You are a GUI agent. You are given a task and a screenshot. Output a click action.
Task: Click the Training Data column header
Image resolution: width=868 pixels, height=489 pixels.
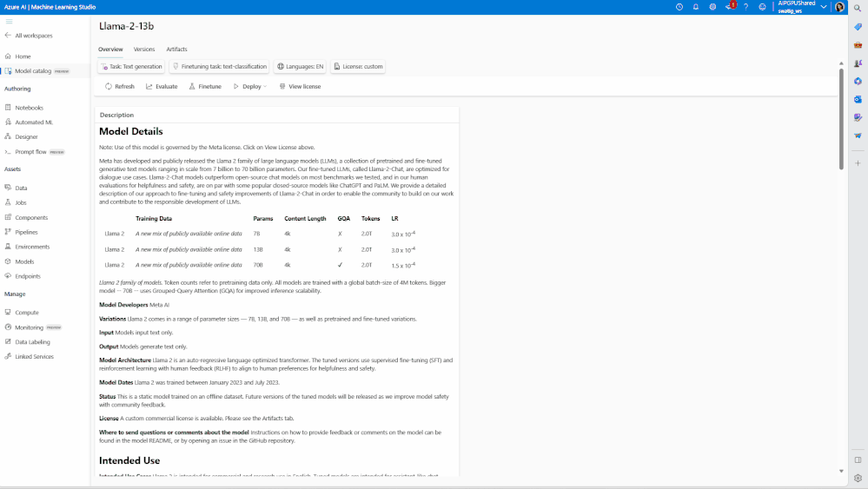(153, 219)
